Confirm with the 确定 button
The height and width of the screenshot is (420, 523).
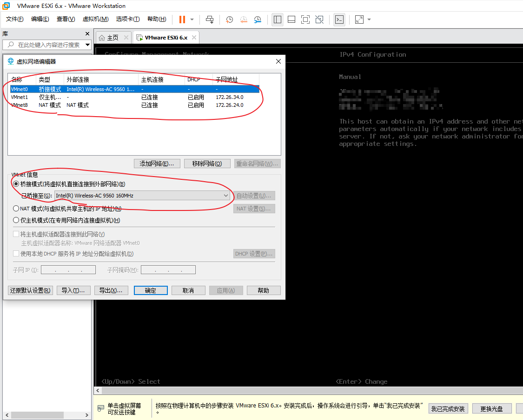coord(151,290)
